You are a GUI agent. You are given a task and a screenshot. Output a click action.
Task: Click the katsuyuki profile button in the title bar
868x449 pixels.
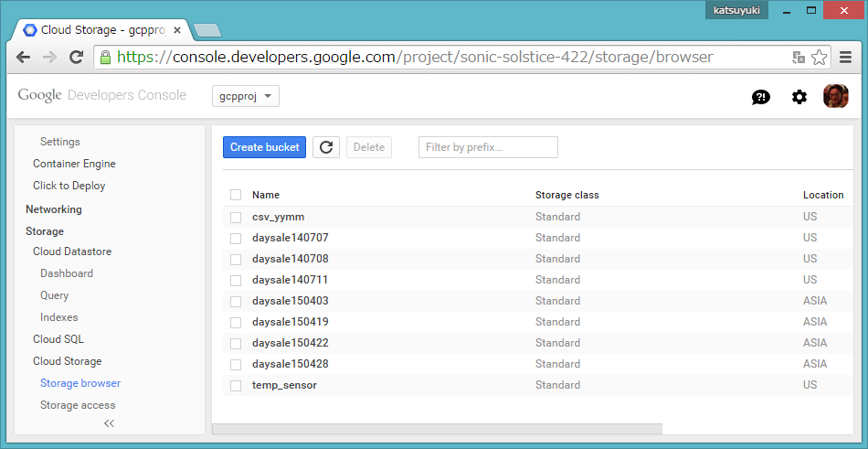[736, 10]
